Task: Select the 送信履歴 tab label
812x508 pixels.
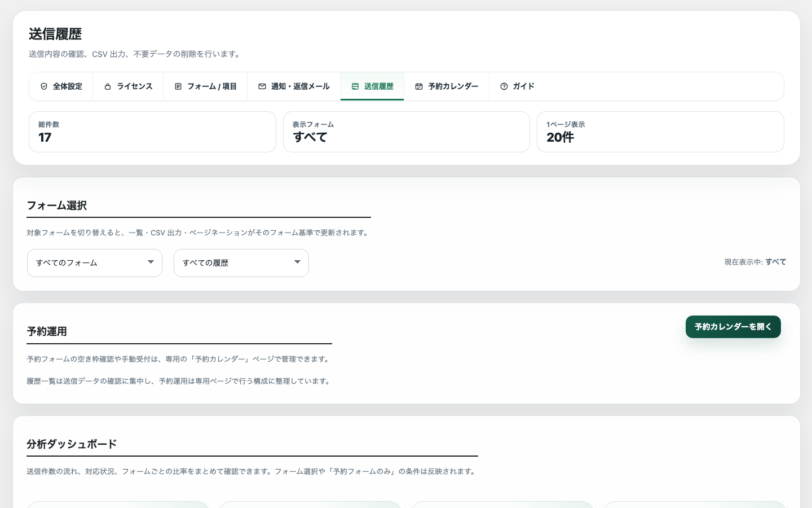Action: (x=379, y=86)
